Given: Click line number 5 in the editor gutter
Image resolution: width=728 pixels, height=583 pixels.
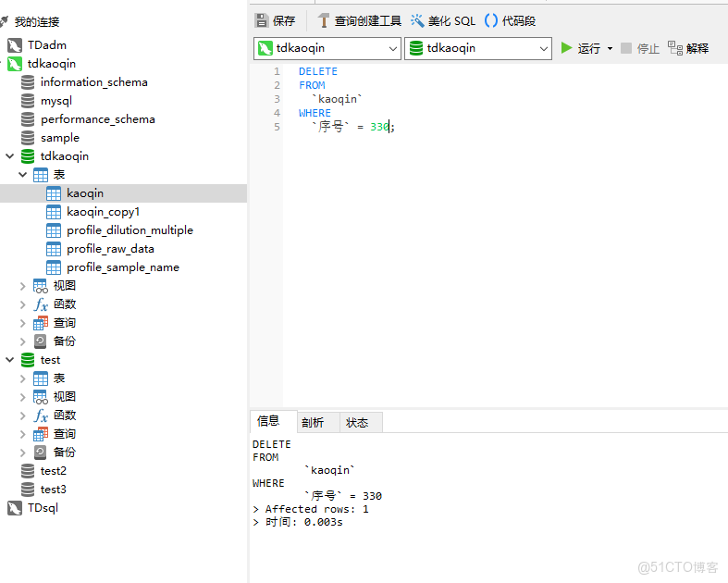Looking at the screenshot, I should coord(277,127).
